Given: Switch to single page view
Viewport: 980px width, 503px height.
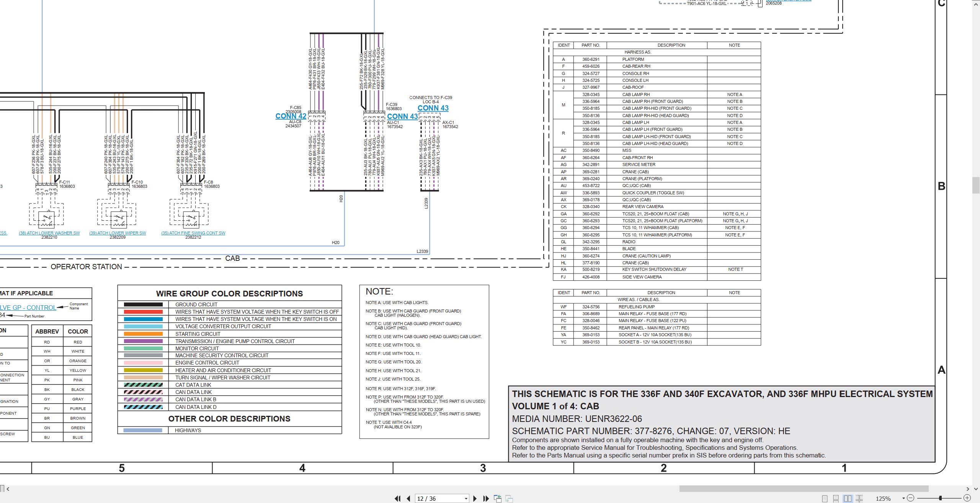Looking at the screenshot, I should (825, 498).
